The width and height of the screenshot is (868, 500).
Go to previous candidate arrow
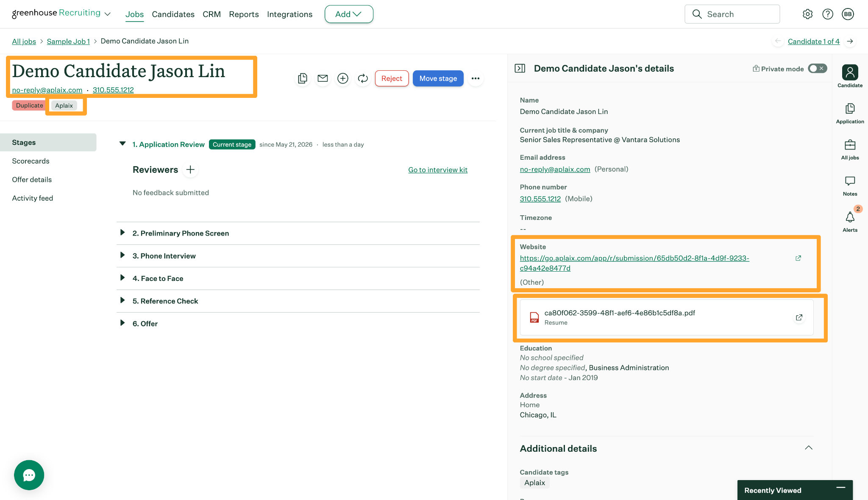[x=778, y=41]
